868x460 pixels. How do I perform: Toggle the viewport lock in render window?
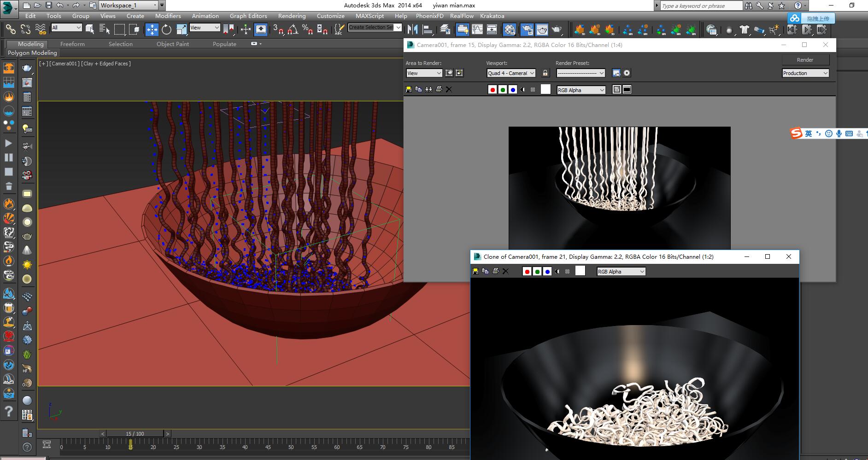coord(545,73)
